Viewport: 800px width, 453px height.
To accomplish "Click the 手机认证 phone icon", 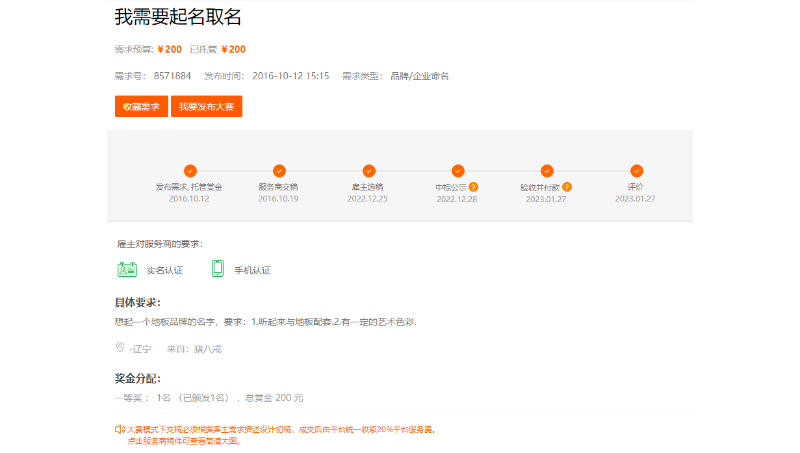I will click(x=217, y=269).
